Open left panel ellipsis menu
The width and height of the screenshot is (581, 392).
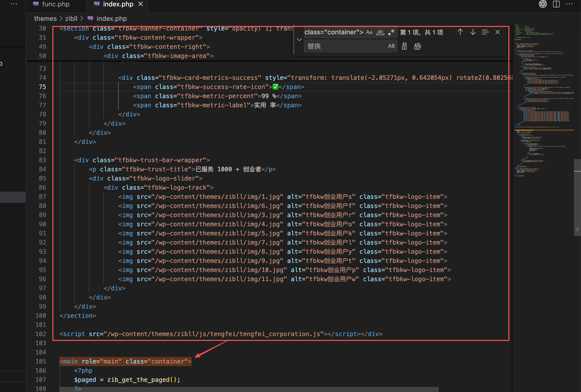[14, 4]
